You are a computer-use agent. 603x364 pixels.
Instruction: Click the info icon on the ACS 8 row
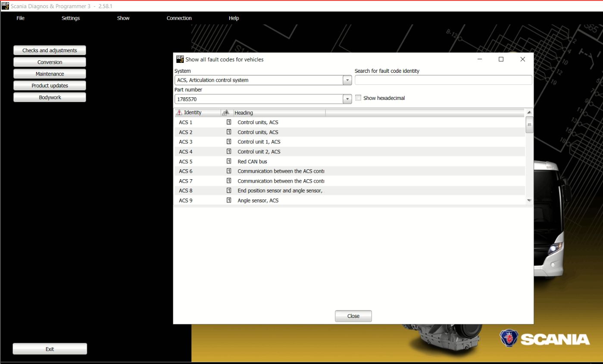pyautogui.click(x=230, y=190)
